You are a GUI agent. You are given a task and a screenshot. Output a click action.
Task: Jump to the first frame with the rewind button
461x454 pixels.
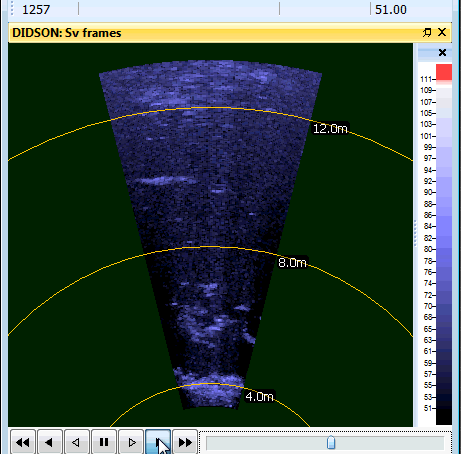(x=23, y=442)
